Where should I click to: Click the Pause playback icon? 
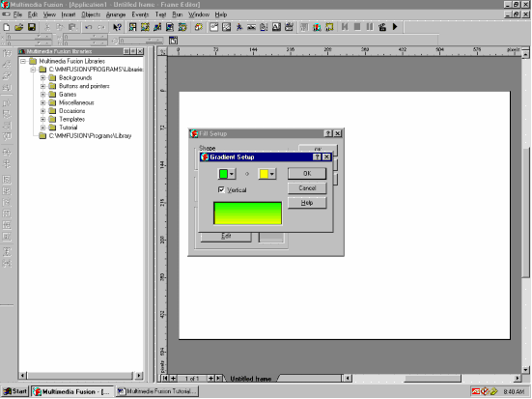(x=370, y=27)
